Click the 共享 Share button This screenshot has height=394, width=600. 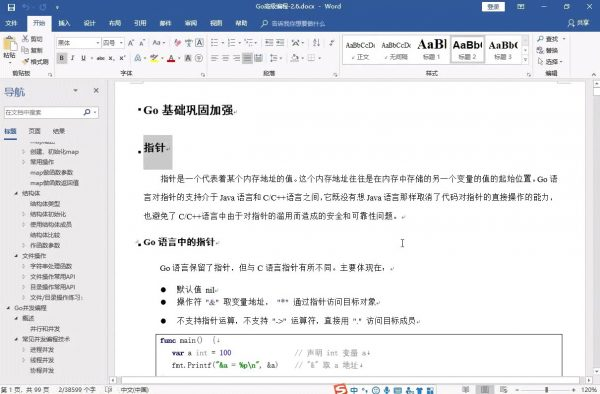tap(579, 23)
